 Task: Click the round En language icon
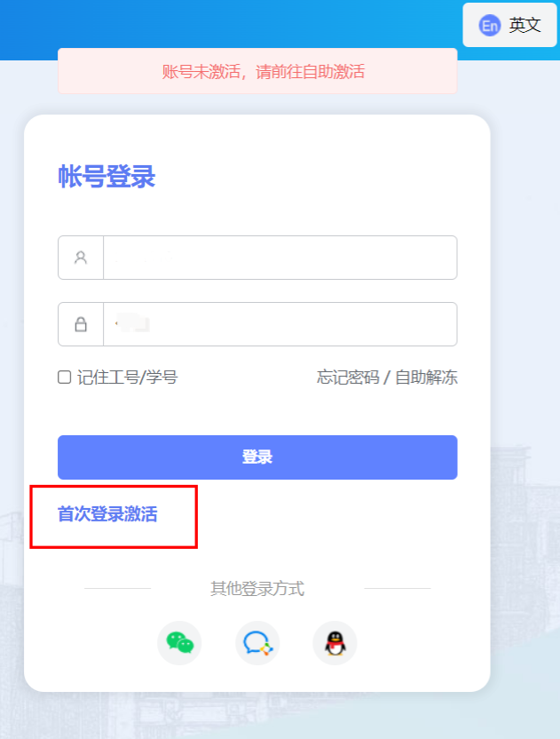(x=489, y=26)
